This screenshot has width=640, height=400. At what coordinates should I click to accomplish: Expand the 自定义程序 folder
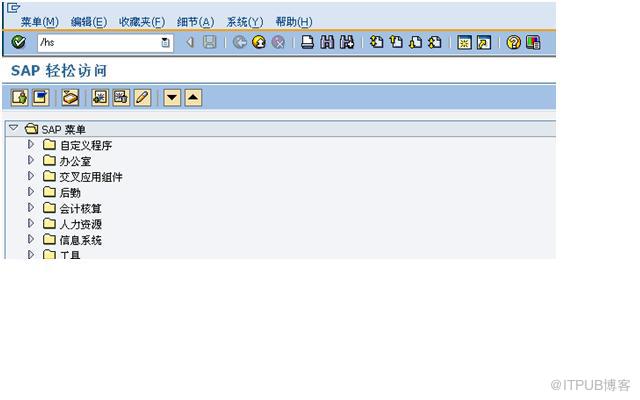[31, 144]
